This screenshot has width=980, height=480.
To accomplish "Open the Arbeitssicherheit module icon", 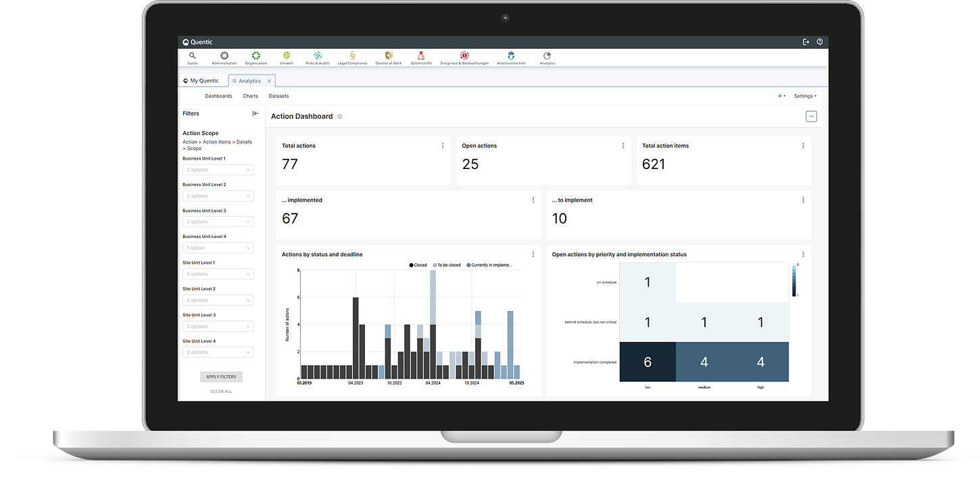I will (x=511, y=56).
